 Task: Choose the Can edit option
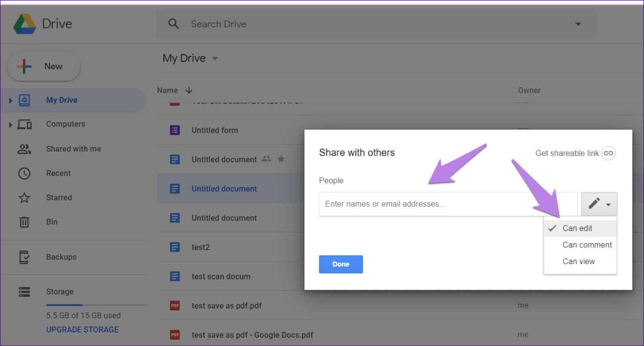coord(580,228)
